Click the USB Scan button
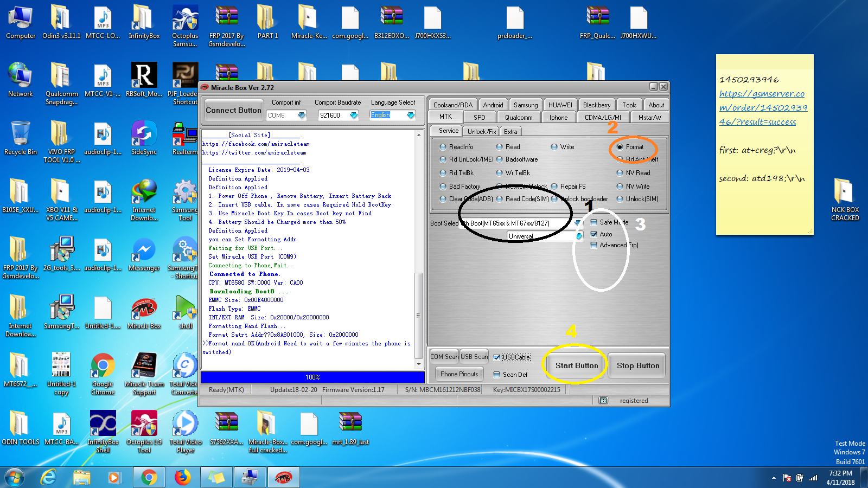Viewport: 868px width, 488px height. (474, 357)
